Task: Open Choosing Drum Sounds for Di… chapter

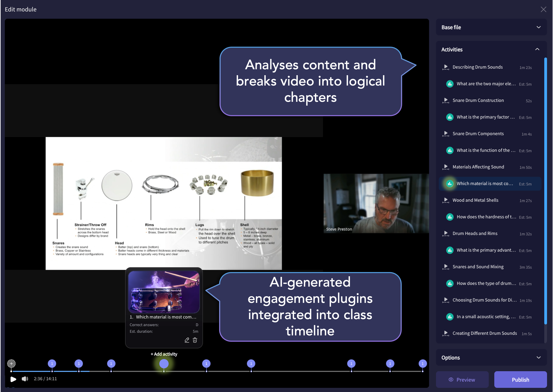Action: [x=490, y=300]
